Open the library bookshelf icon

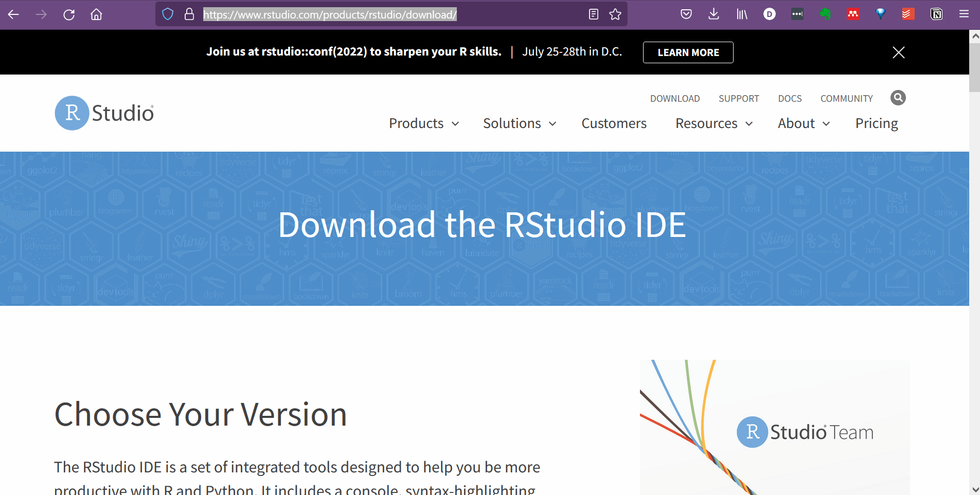coord(742,14)
